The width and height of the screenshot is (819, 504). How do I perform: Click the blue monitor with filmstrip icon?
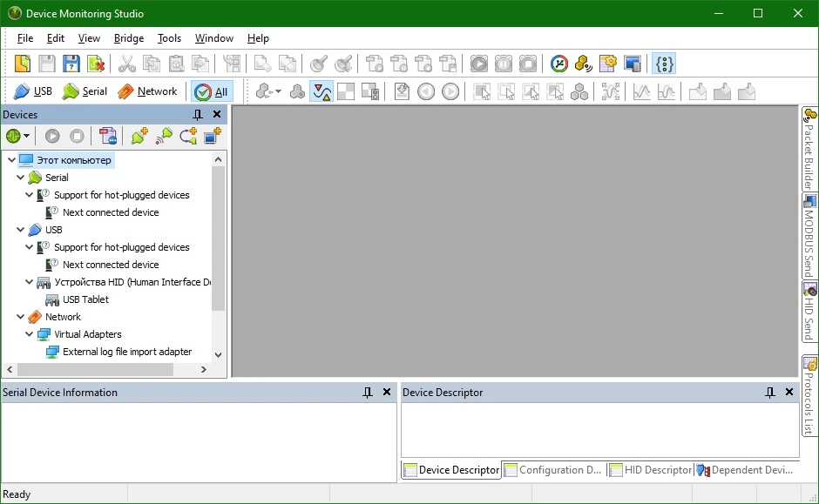(633, 64)
